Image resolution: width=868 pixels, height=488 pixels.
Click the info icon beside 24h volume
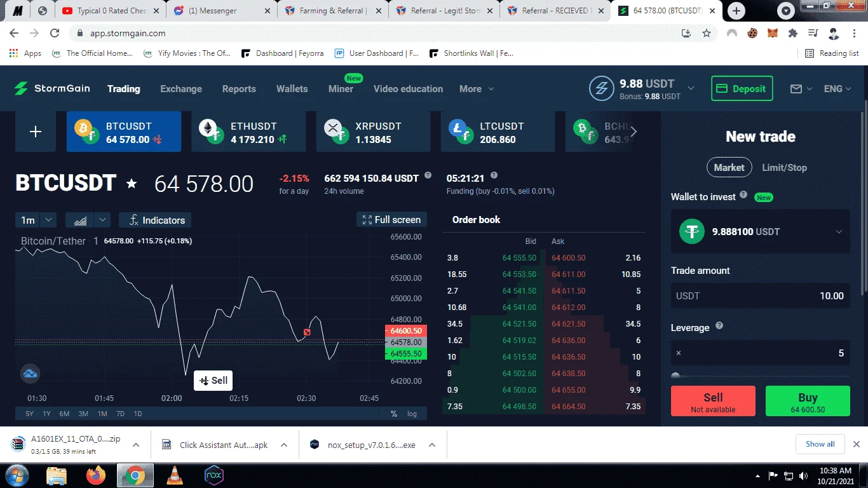[428, 175]
